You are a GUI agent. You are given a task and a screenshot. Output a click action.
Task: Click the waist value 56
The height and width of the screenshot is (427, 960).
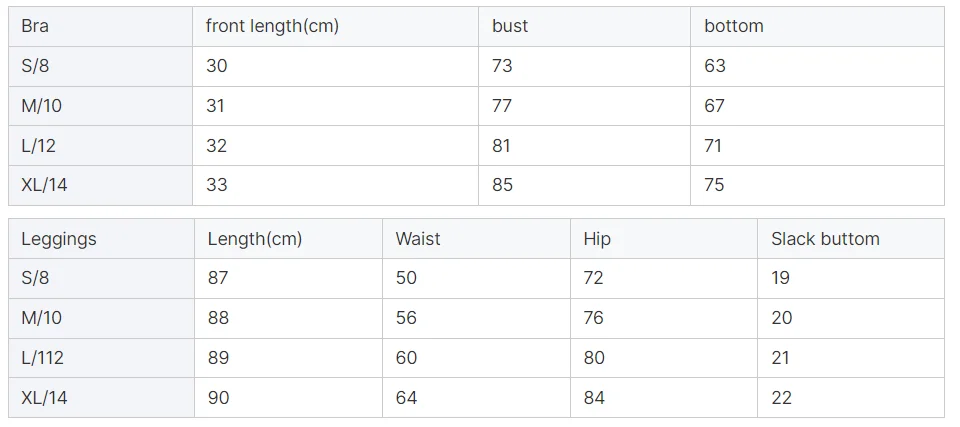[406, 318]
